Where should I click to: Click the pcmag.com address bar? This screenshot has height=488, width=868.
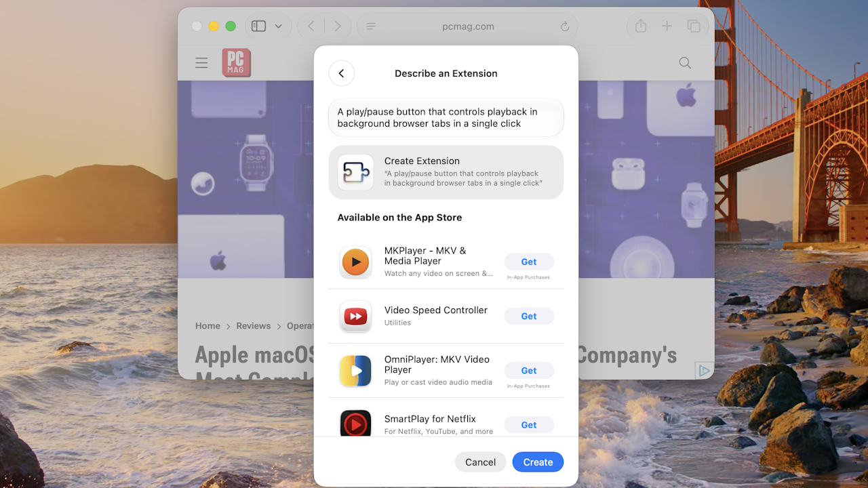tap(467, 26)
